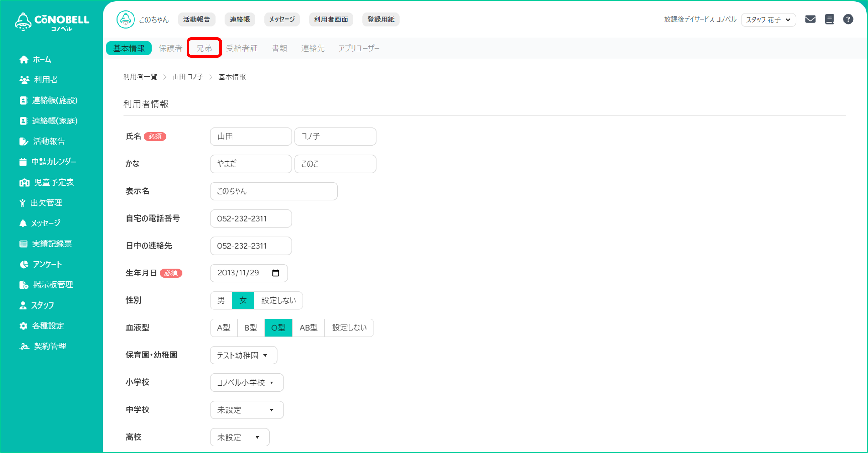
Task: Click the このちゃん avatar icon
Action: tap(126, 20)
